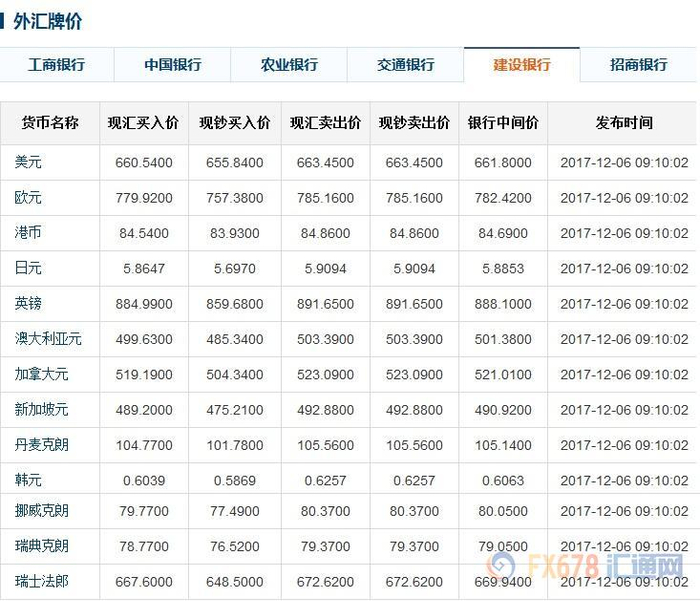The height and width of the screenshot is (601, 700).
Task: Click the value 648.5000
Action: tap(235, 582)
